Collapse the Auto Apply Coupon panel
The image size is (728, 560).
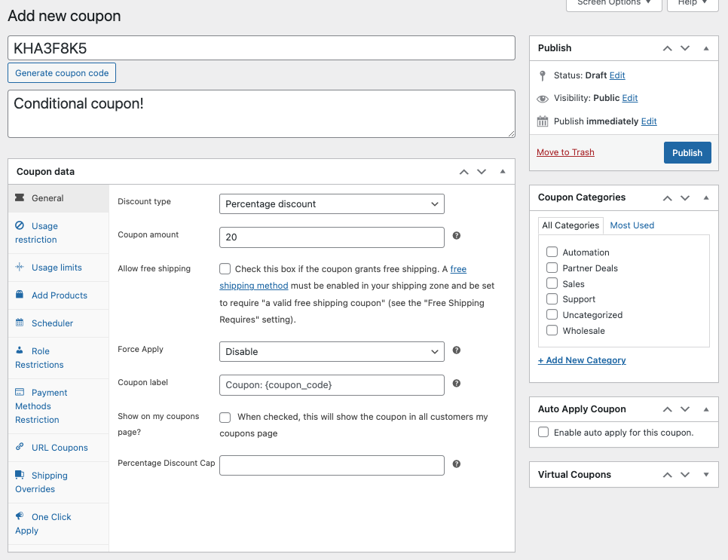tap(705, 409)
